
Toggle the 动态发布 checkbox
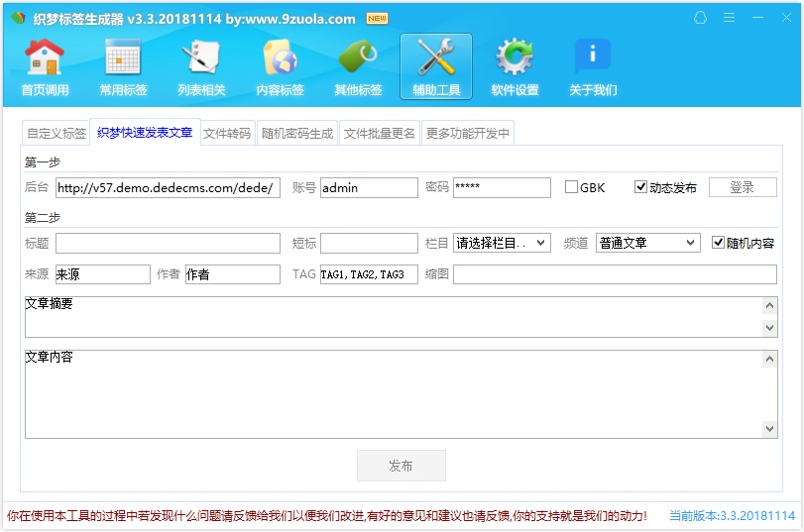coord(640,187)
